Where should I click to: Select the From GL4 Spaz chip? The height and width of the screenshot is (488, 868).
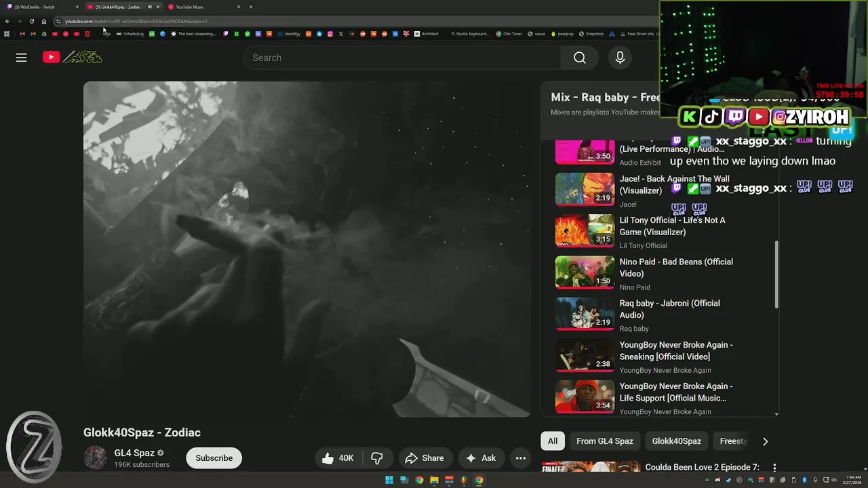[605, 441]
